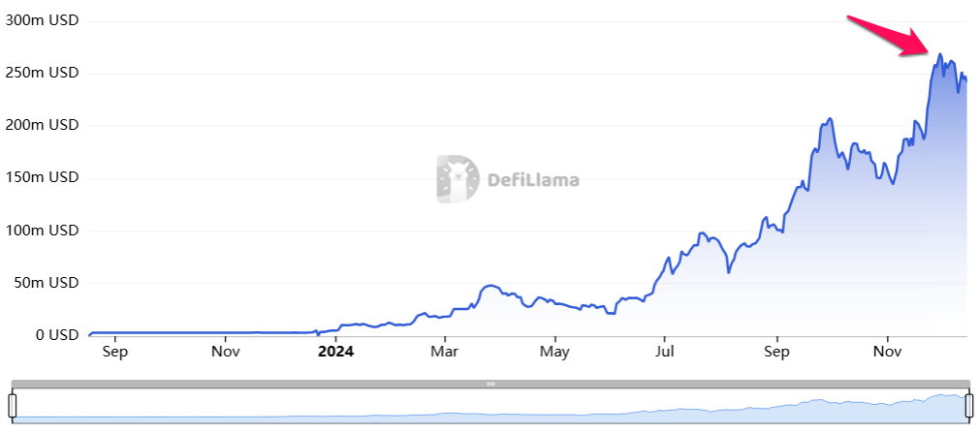The width and height of the screenshot is (980, 433).
Task: Click the 0 USD axis label
Action: [x=55, y=335]
